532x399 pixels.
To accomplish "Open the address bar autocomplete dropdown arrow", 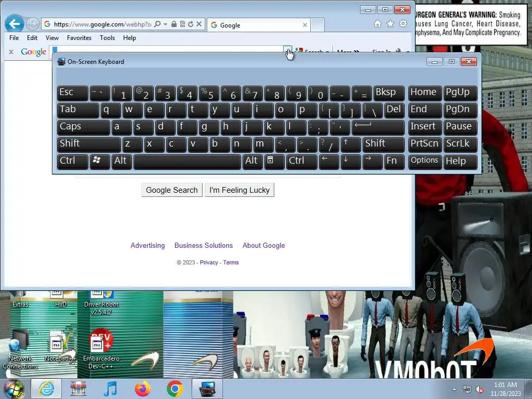I will coord(166,24).
